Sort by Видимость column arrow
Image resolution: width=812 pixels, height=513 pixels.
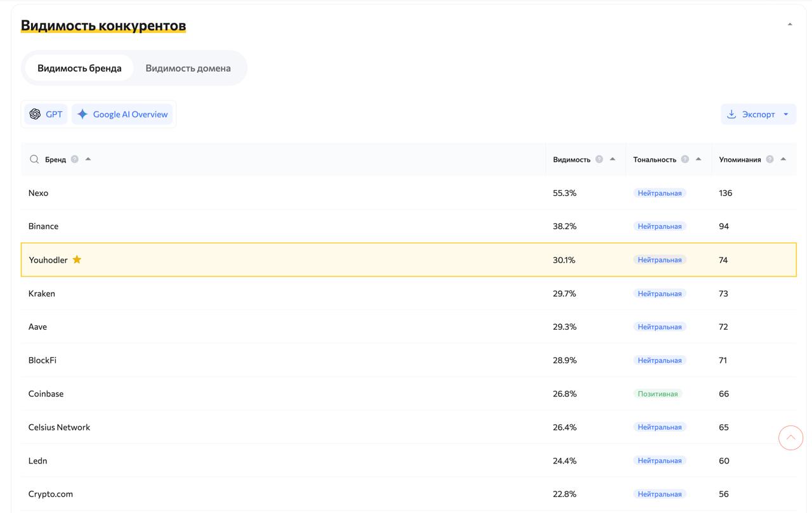tap(612, 159)
